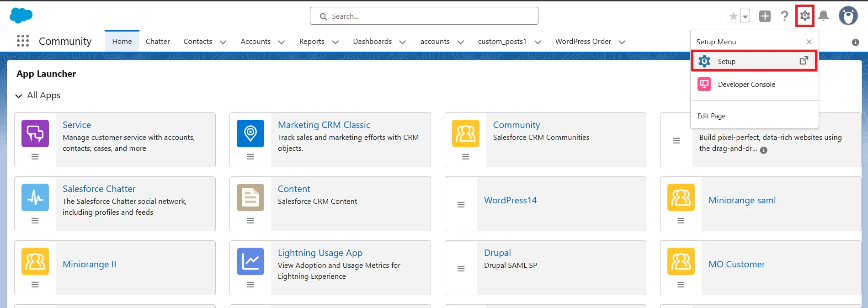Click the favorites star icon
Screen dimensions: 868x308
point(733,16)
